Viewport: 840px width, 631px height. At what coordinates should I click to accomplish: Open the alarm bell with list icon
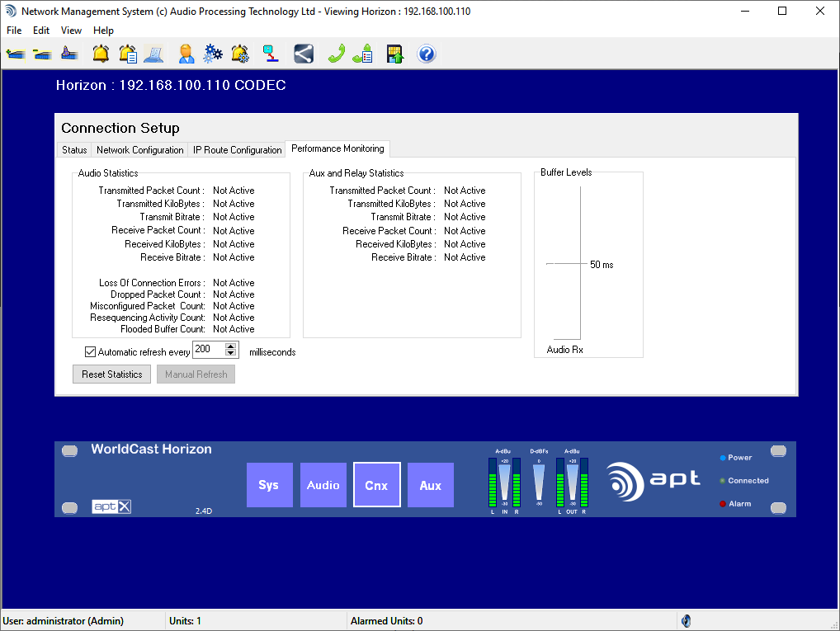point(128,54)
